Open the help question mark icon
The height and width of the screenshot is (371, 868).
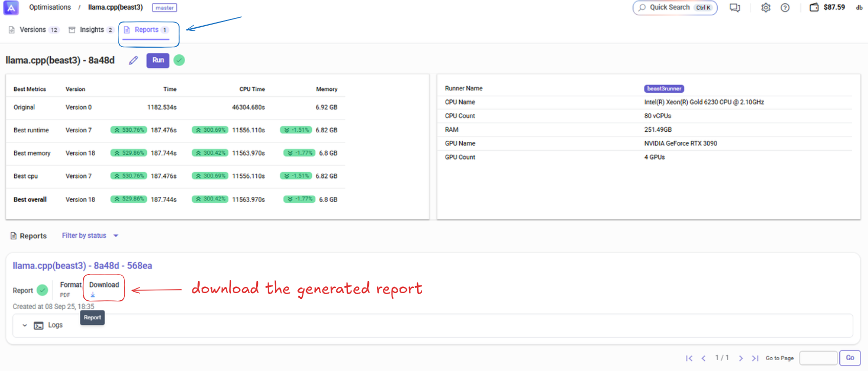785,8
